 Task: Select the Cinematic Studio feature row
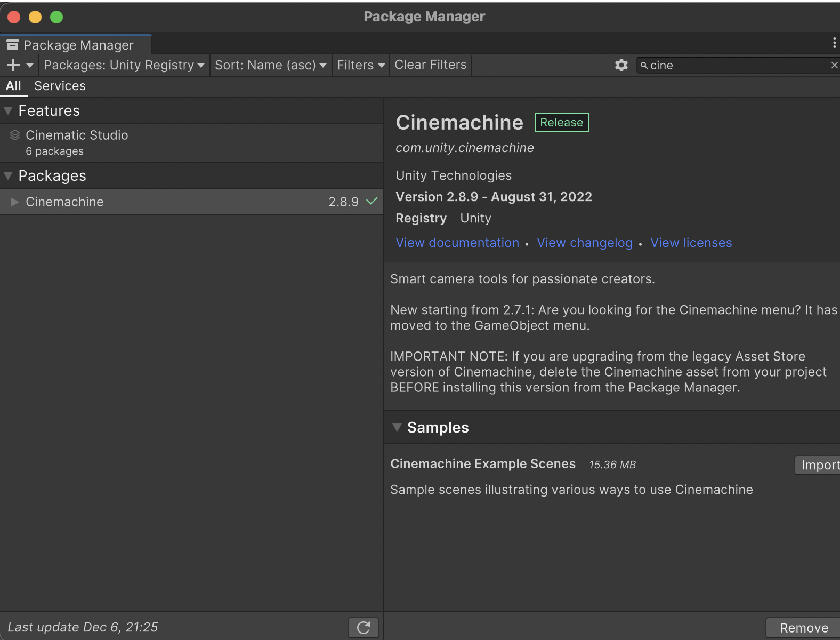click(x=191, y=143)
